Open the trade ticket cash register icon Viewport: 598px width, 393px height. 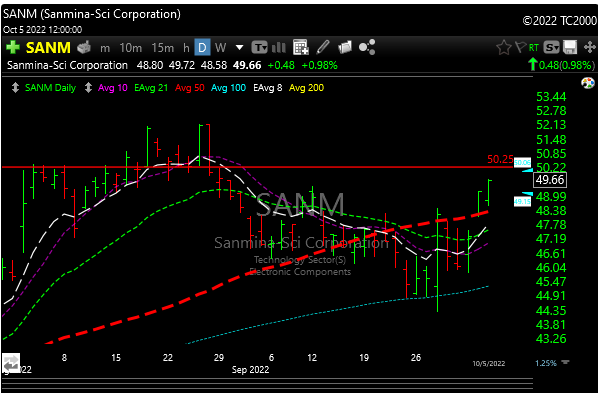[84, 48]
